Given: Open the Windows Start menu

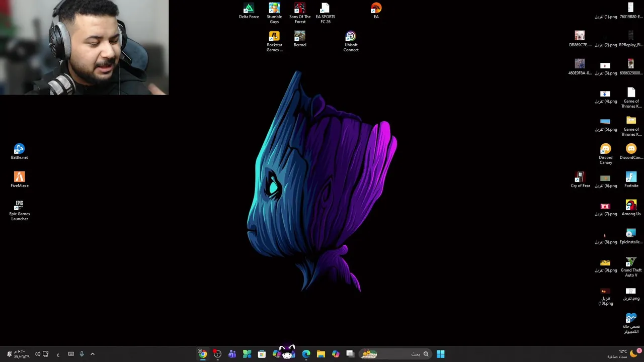Looking at the screenshot, I should point(440,354).
